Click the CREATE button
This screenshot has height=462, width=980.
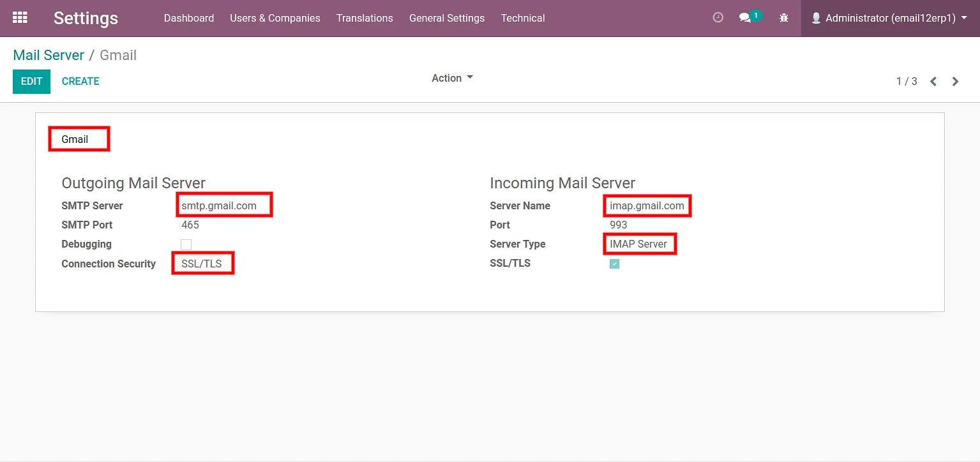80,82
